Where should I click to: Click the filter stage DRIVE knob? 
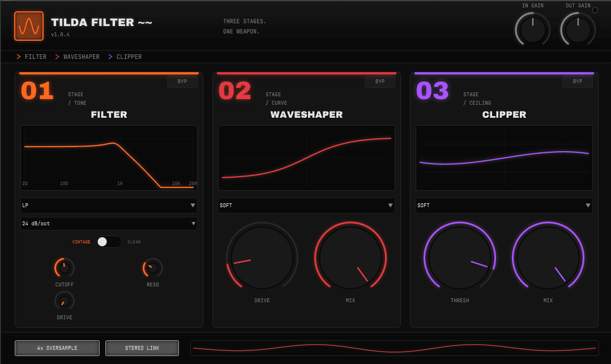[x=65, y=301]
